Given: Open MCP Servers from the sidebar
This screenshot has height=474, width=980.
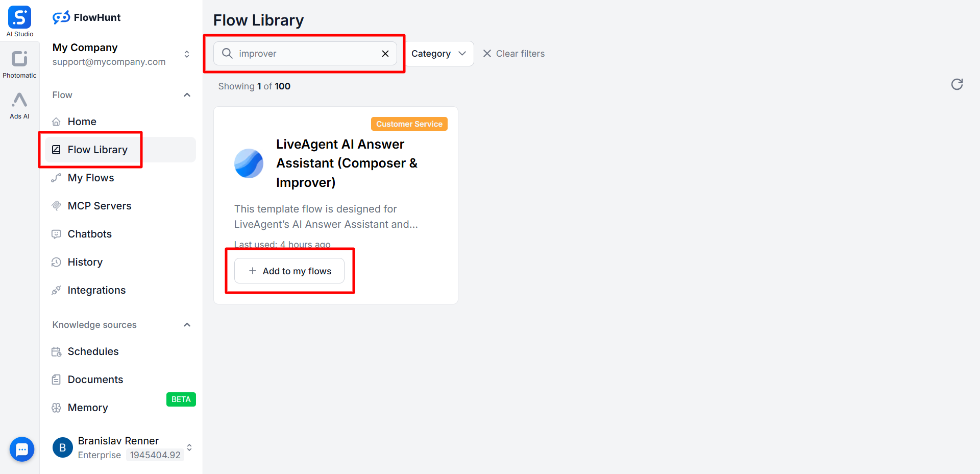Looking at the screenshot, I should click(99, 205).
